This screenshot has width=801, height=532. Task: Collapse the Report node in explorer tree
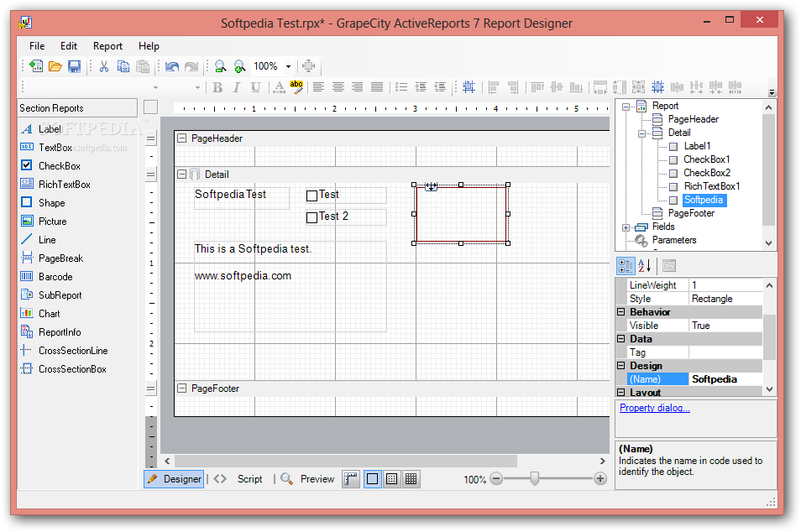[626, 107]
